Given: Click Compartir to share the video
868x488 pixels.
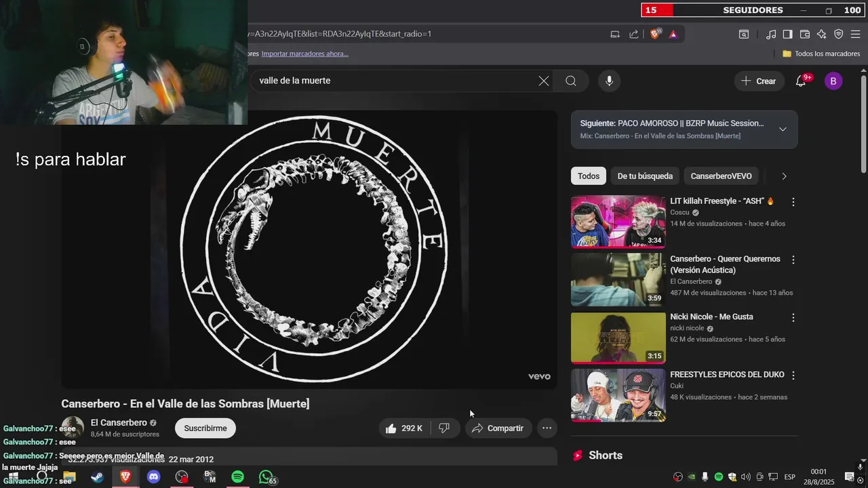Looking at the screenshot, I should tap(498, 428).
